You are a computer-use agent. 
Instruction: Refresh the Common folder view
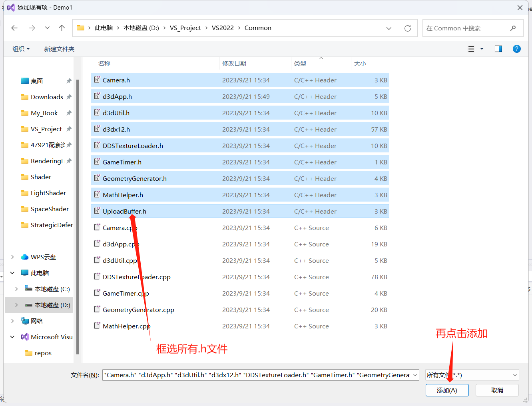pos(408,28)
